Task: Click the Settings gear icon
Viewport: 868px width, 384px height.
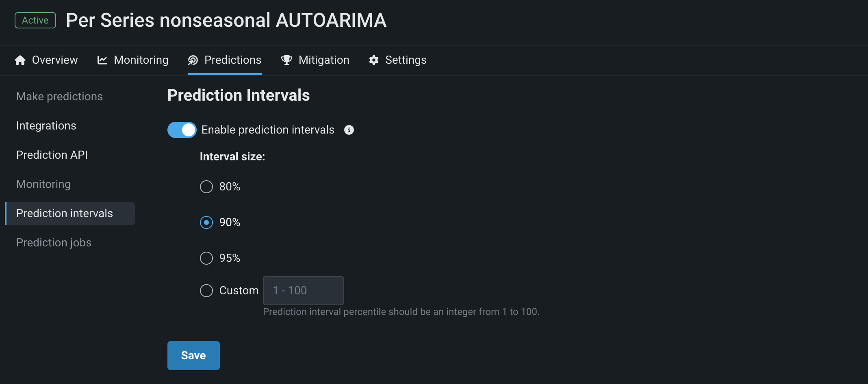Action: (x=374, y=60)
